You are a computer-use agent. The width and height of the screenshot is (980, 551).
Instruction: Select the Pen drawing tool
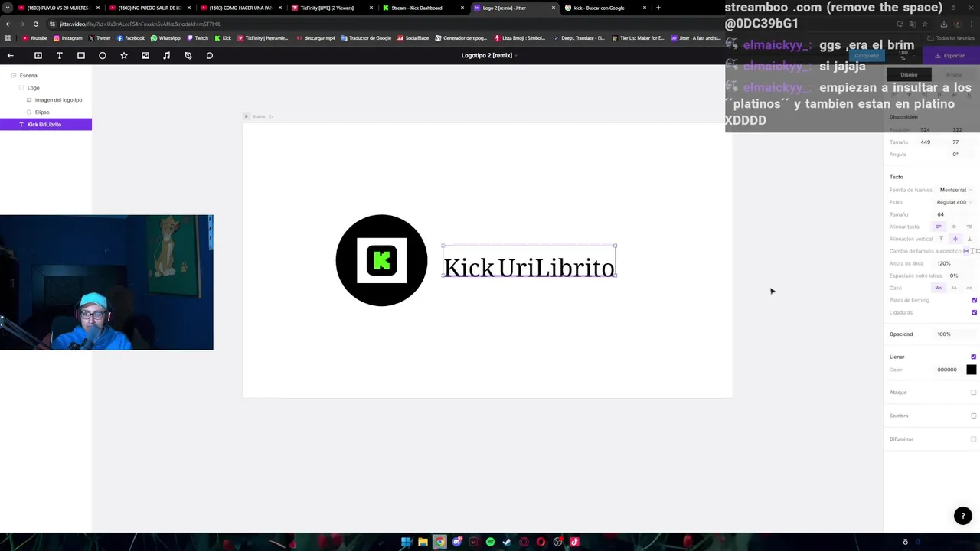point(188,55)
